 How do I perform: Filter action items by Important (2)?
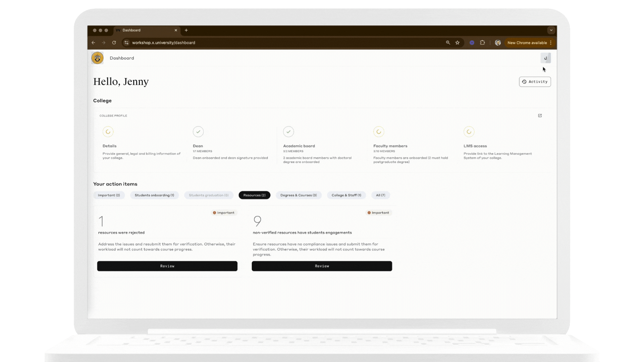coord(109,195)
